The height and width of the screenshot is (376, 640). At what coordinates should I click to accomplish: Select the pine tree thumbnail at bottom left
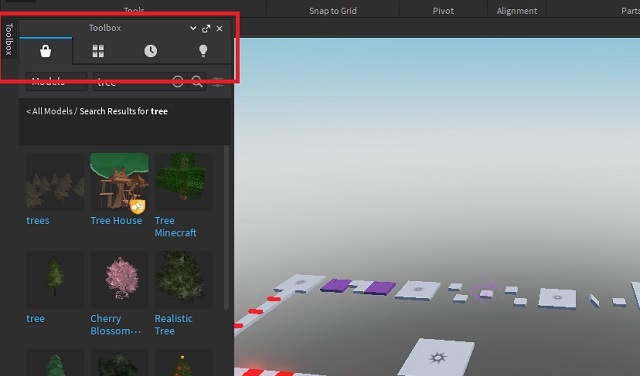coord(55,363)
